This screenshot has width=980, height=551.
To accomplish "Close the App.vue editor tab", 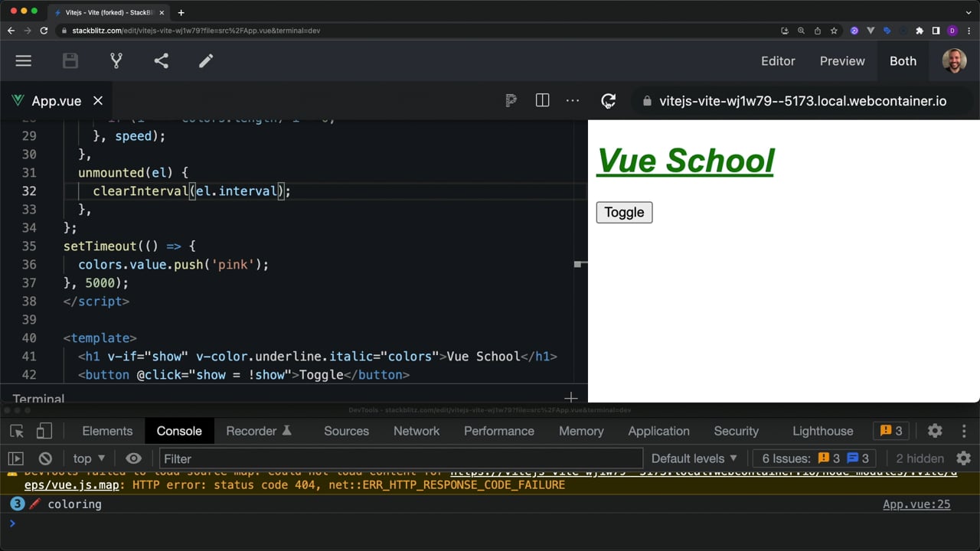I will [x=98, y=101].
